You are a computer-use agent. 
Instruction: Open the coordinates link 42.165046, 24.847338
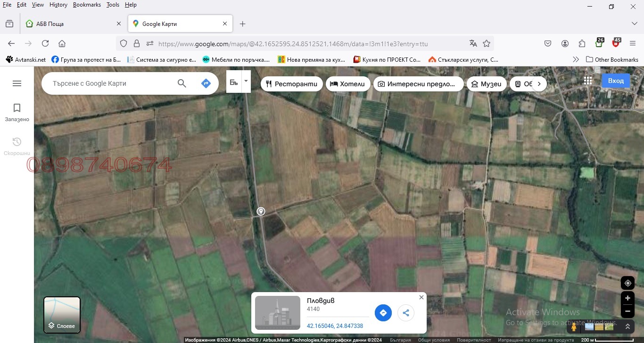click(335, 326)
